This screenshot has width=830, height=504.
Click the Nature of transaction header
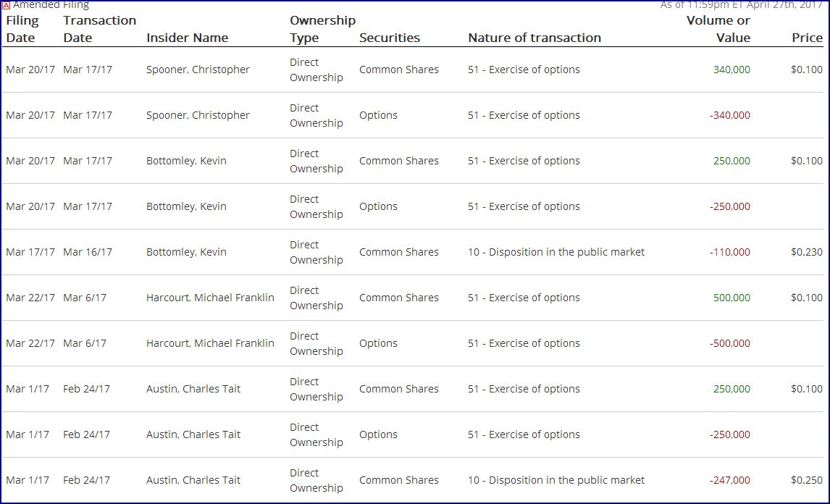point(534,38)
